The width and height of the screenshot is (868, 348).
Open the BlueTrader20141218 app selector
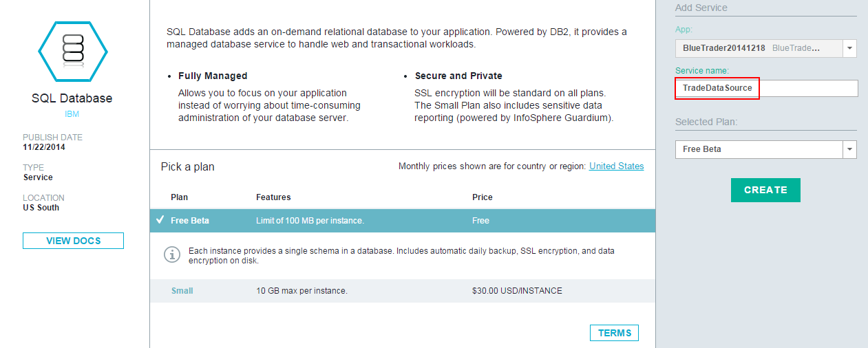(759, 48)
